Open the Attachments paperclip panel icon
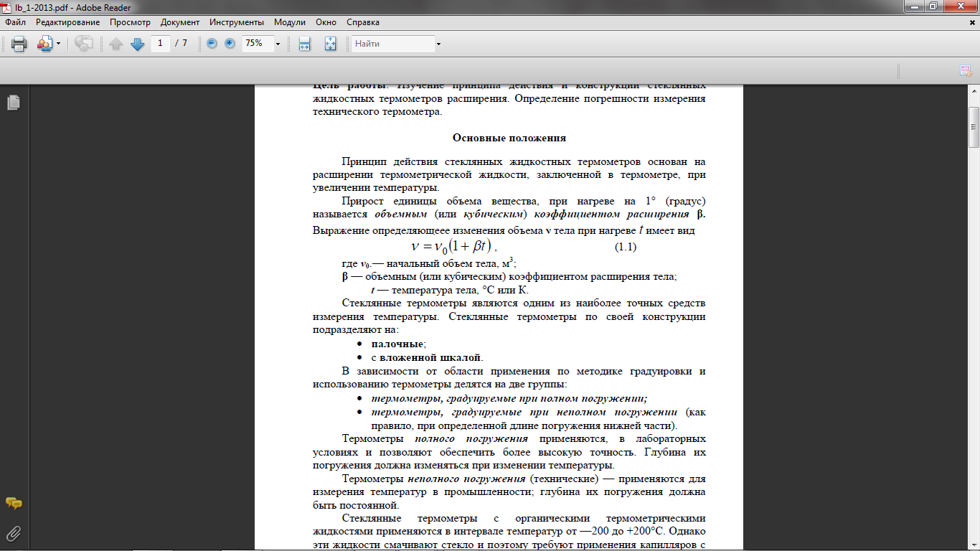Image resolution: width=980 pixels, height=551 pixels. pyautogui.click(x=14, y=533)
